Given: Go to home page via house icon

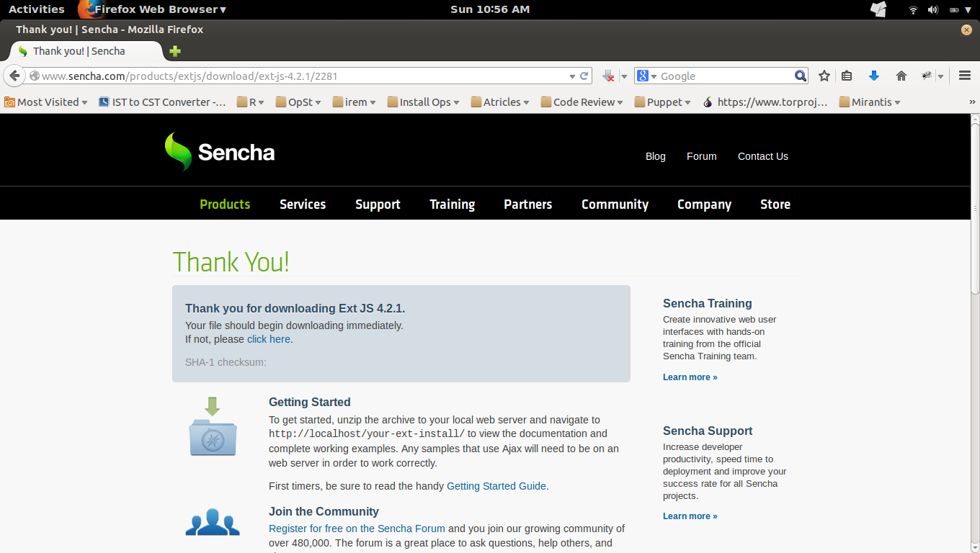Looking at the screenshot, I should point(901,76).
